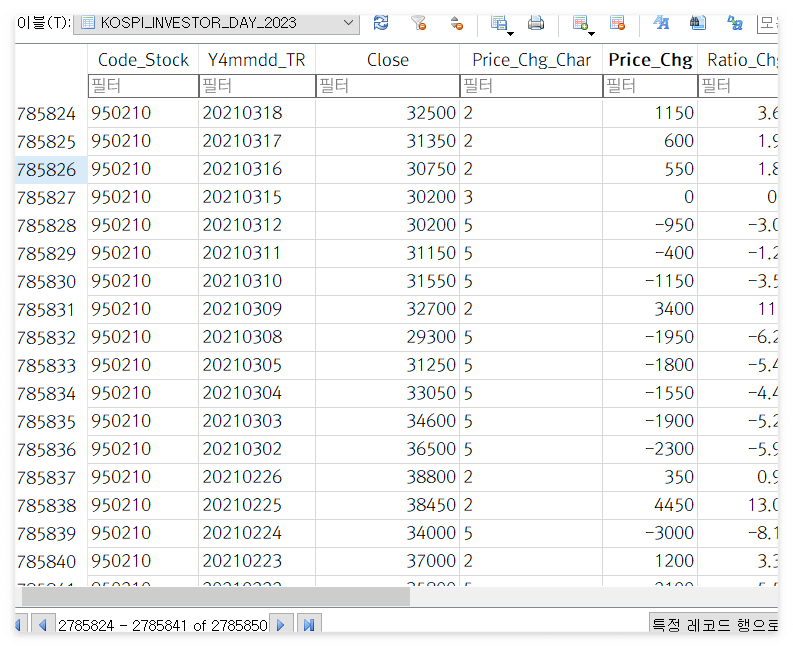Focus Close filter field
Image resolution: width=793 pixels, height=647 pixels.
387,86
